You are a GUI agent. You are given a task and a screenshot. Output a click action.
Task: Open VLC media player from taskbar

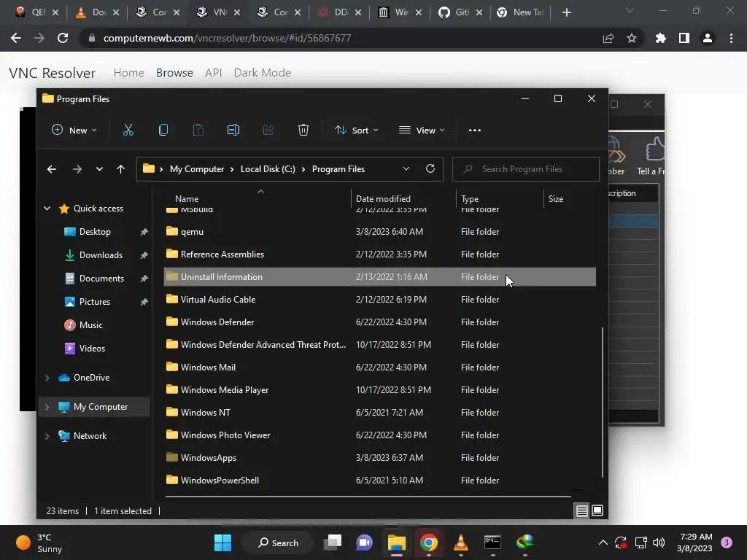click(461, 542)
